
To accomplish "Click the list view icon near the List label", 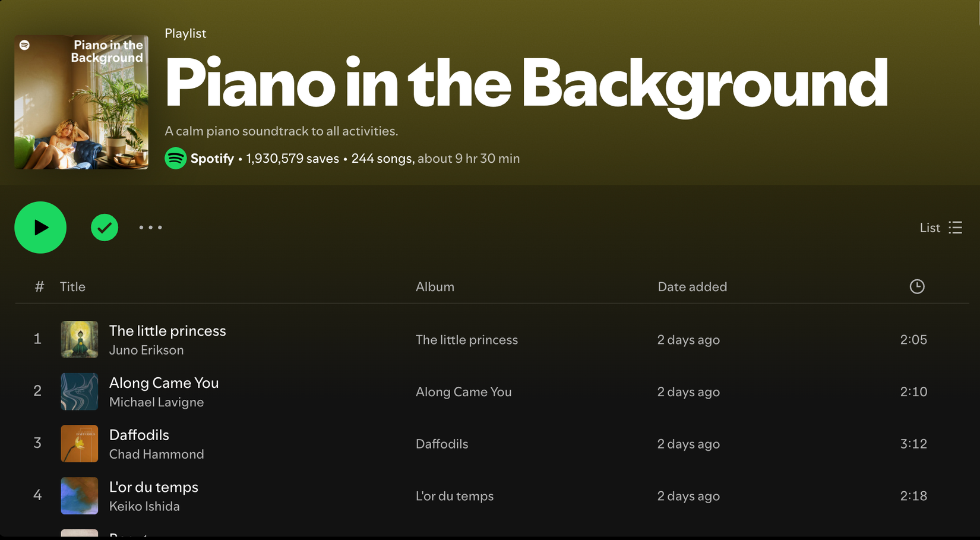I will (955, 228).
